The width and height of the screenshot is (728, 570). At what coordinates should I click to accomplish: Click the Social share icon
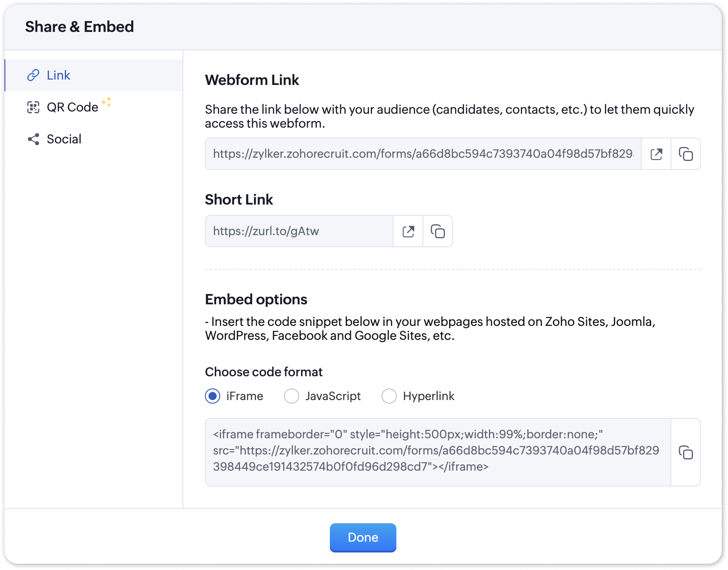pyautogui.click(x=33, y=139)
